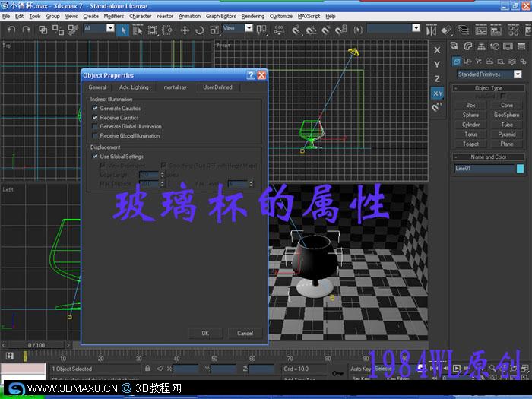Choose the Select and Scale tool
The image size is (532, 399).
(x=214, y=30)
